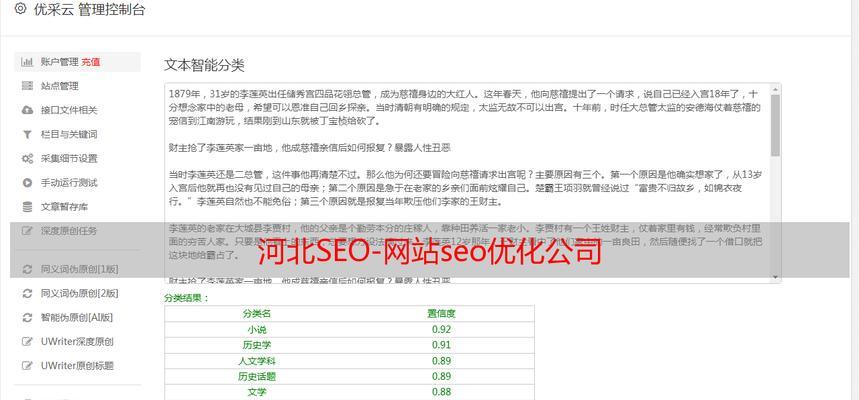Click the edit icon for UWriter深度原创
This screenshot has height=400, width=859.
pos(27,341)
